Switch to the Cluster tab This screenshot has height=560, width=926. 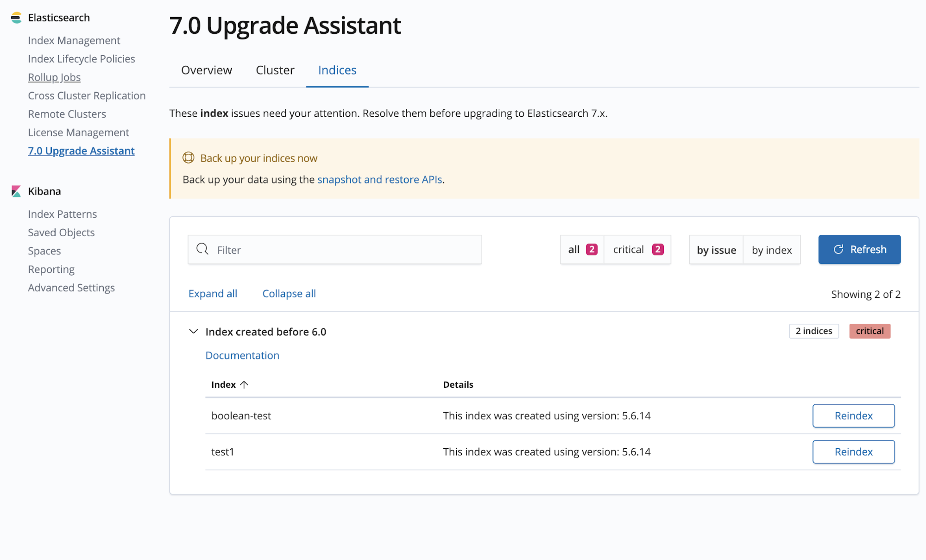point(275,70)
